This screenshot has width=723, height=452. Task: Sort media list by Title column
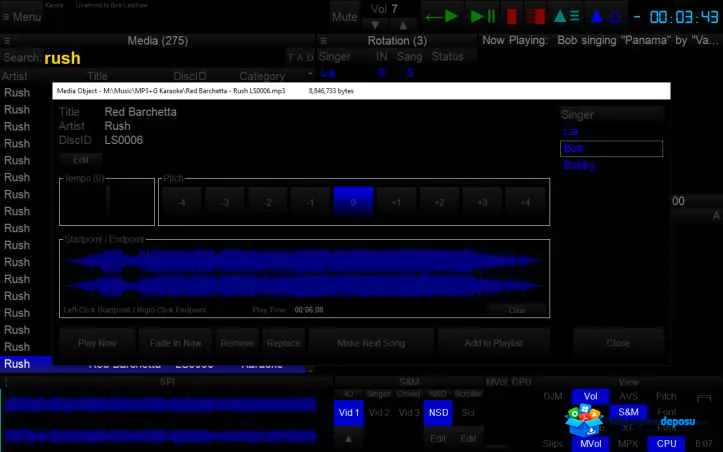point(98,76)
